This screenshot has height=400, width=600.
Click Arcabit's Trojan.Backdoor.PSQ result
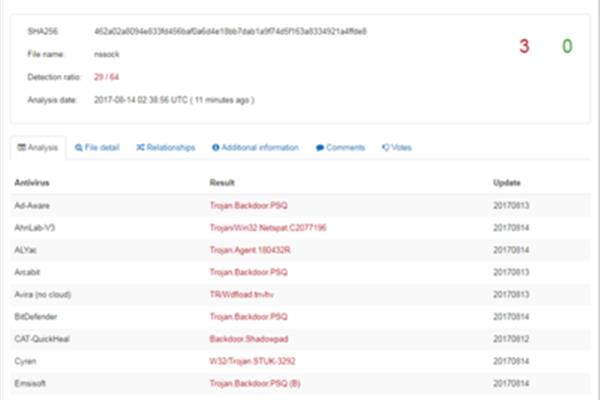(249, 272)
